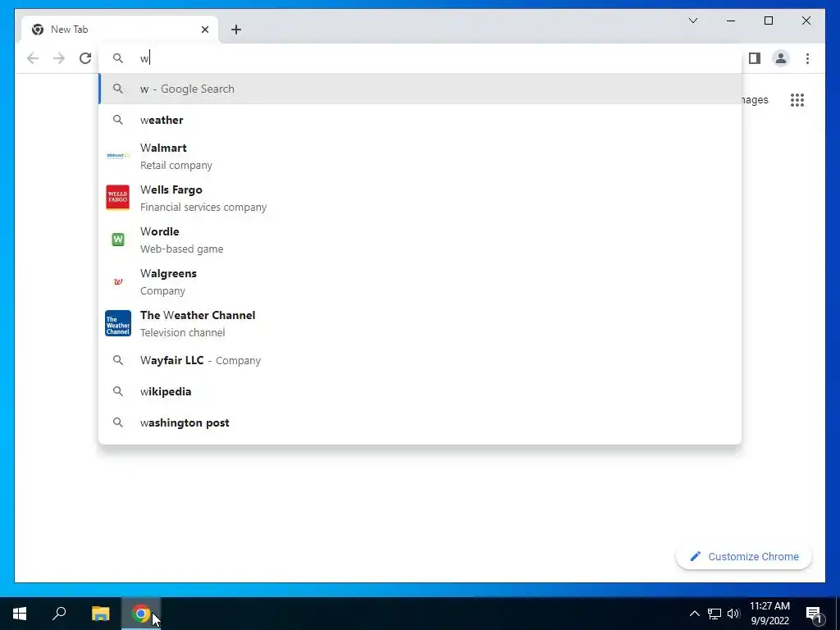The image size is (840, 630).
Task: Click the address bar input field
Action: coord(420,58)
